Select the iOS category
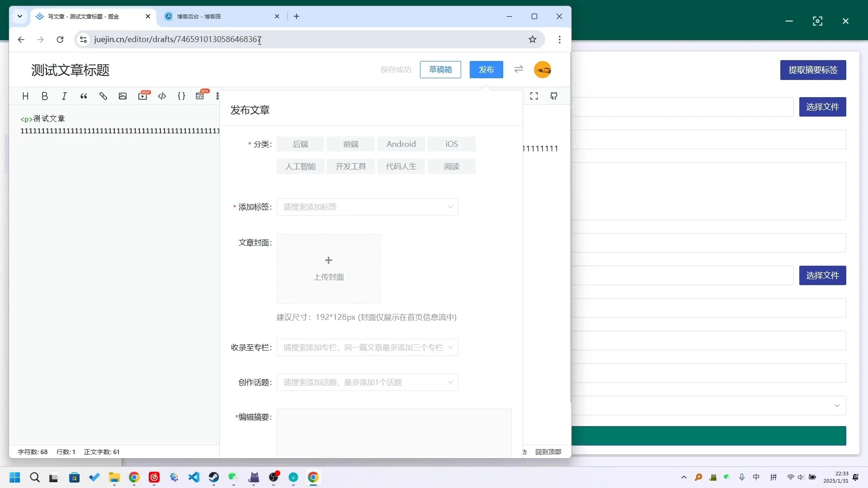Image resolution: width=868 pixels, height=488 pixels. 452,144
